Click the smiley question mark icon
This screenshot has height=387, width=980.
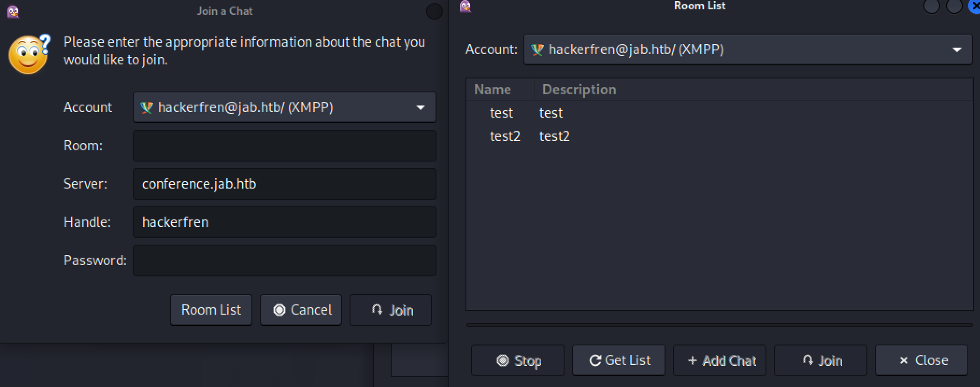coord(29,54)
